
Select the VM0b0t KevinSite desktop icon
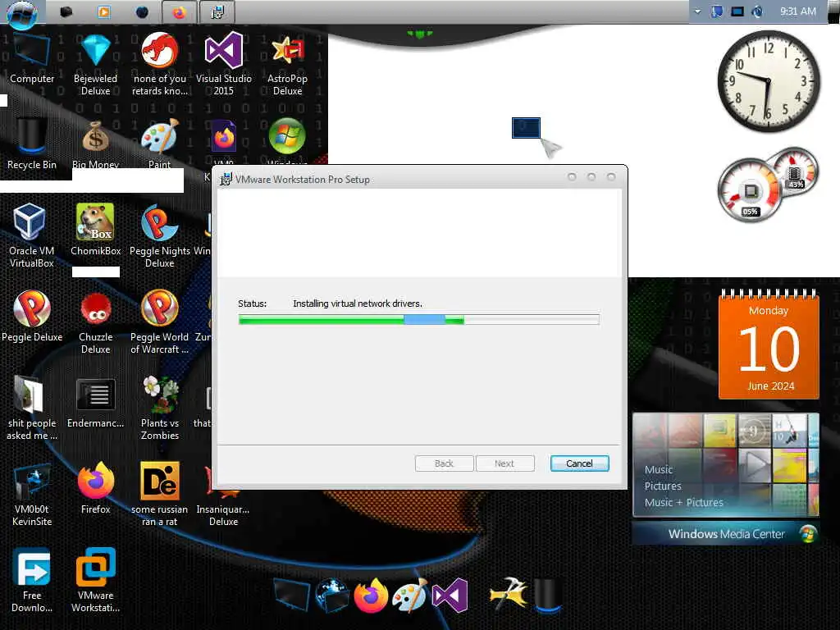pyautogui.click(x=32, y=495)
